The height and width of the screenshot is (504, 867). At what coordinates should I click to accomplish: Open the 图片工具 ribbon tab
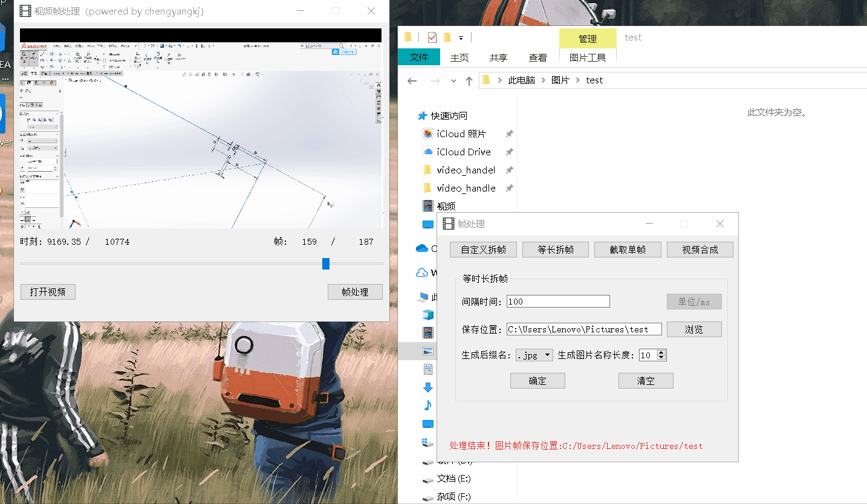588,58
